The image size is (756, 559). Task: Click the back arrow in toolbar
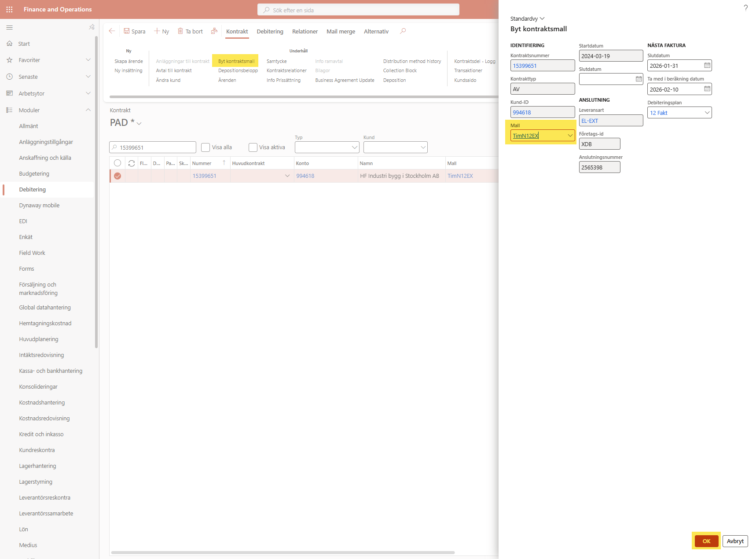tap(112, 31)
